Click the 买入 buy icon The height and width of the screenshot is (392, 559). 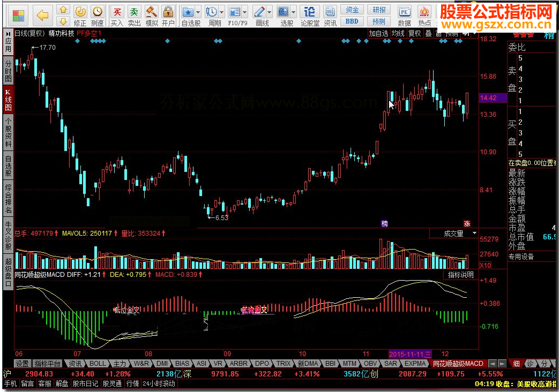click(117, 16)
